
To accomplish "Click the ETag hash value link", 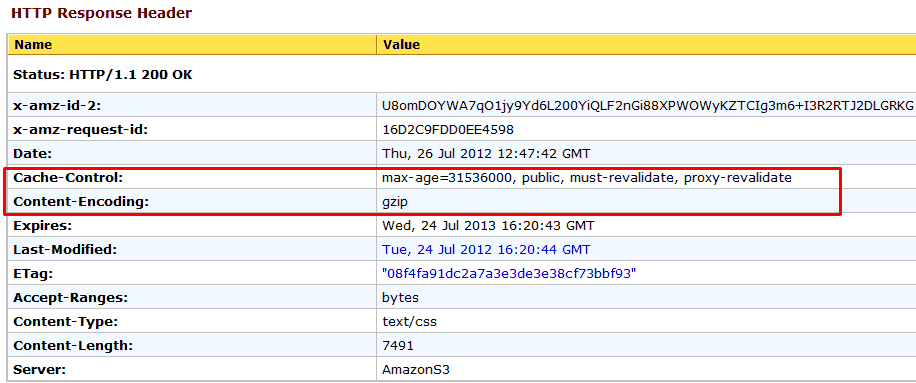I will tap(509, 274).
